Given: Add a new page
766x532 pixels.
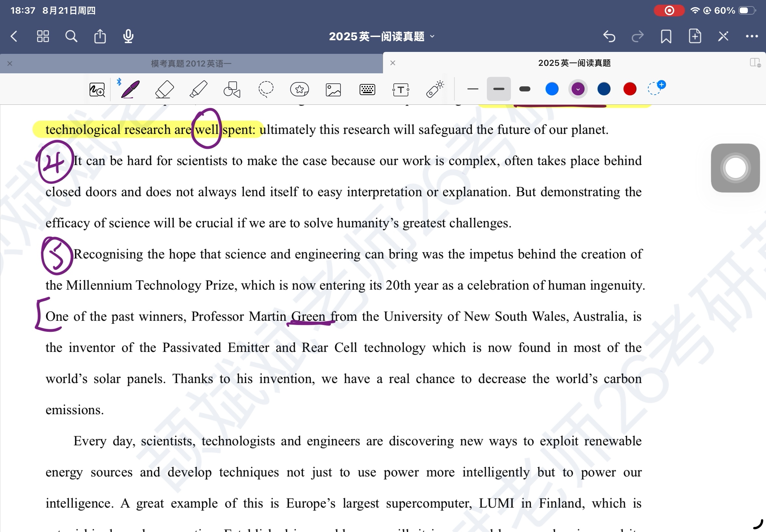Looking at the screenshot, I should coord(695,36).
